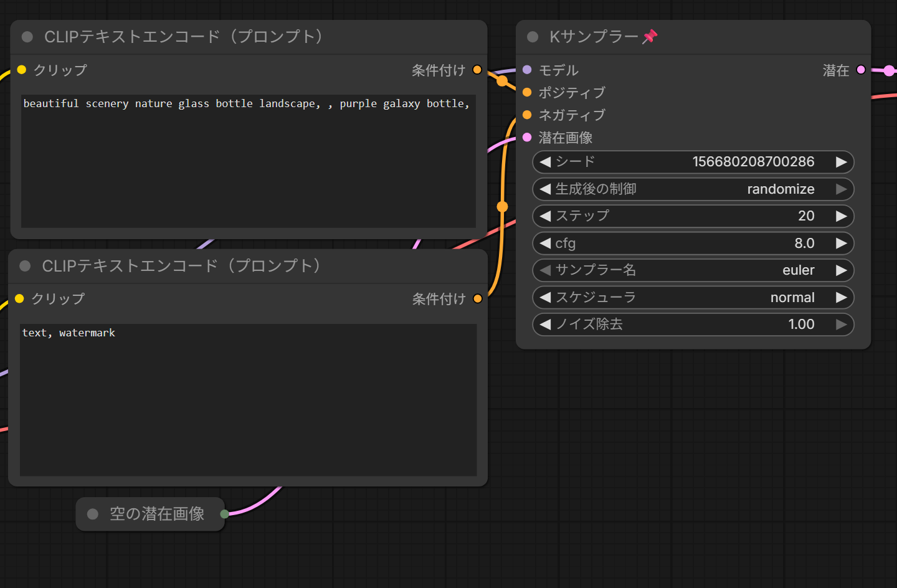Click the 条件付け output port of the 'beautiful scenery' node
897x588 pixels.
pos(477,70)
